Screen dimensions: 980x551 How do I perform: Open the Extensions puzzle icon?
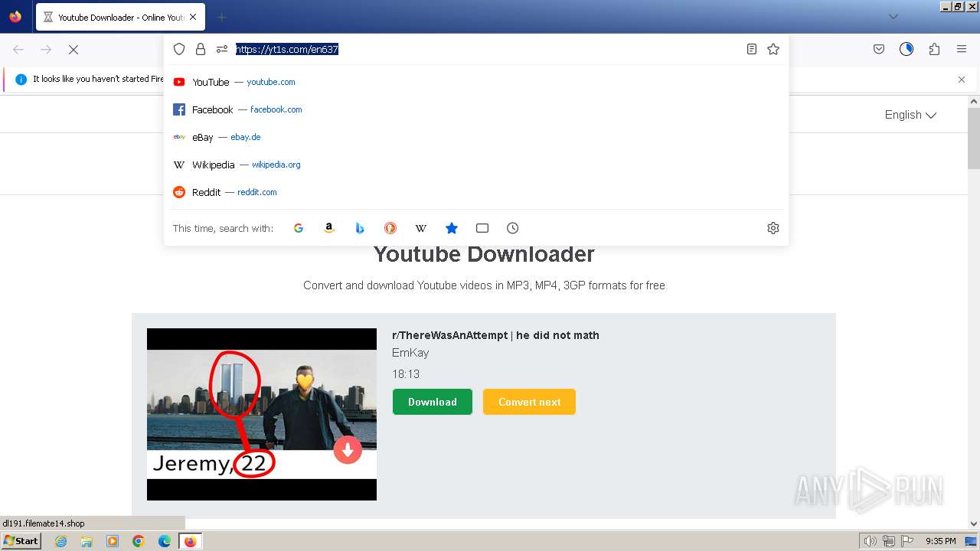pyautogui.click(x=934, y=49)
